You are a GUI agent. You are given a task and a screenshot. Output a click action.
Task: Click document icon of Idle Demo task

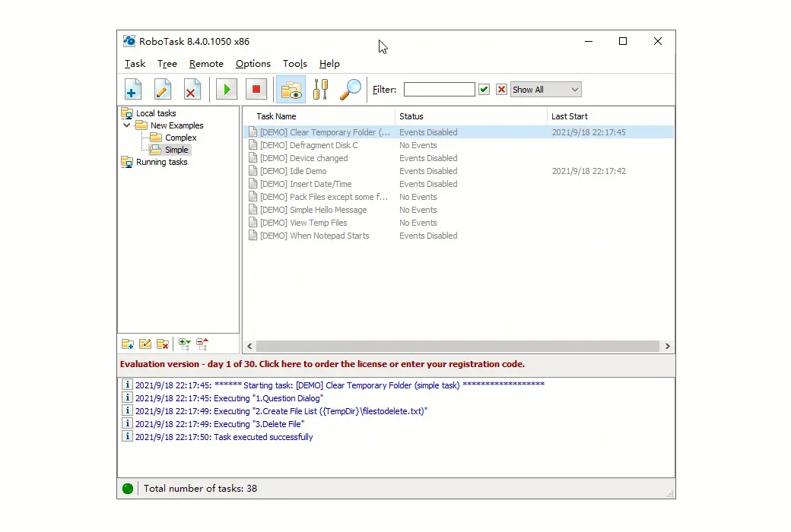tap(253, 171)
